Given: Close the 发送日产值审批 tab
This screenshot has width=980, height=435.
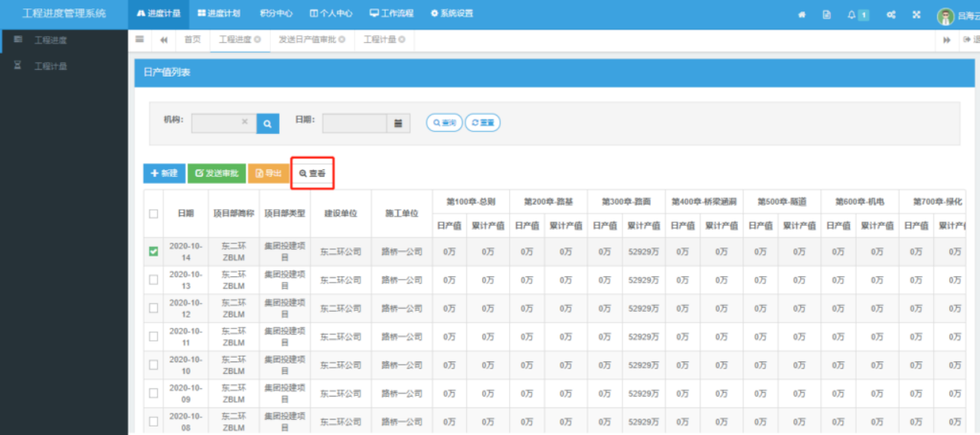Looking at the screenshot, I should [341, 40].
